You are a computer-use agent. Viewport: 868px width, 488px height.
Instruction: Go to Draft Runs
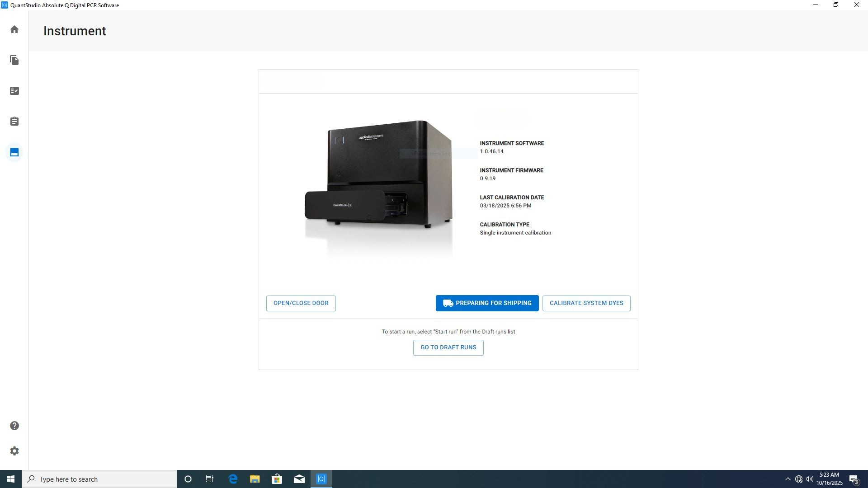coord(448,347)
